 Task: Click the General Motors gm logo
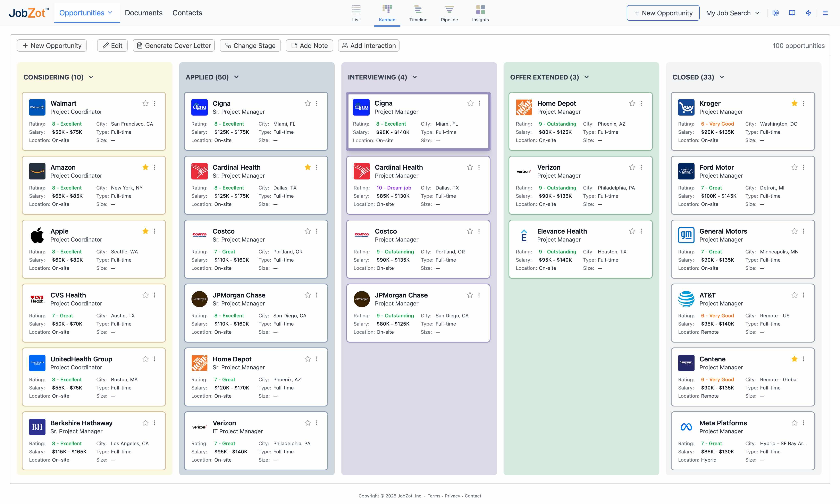(x=686, y=235)
